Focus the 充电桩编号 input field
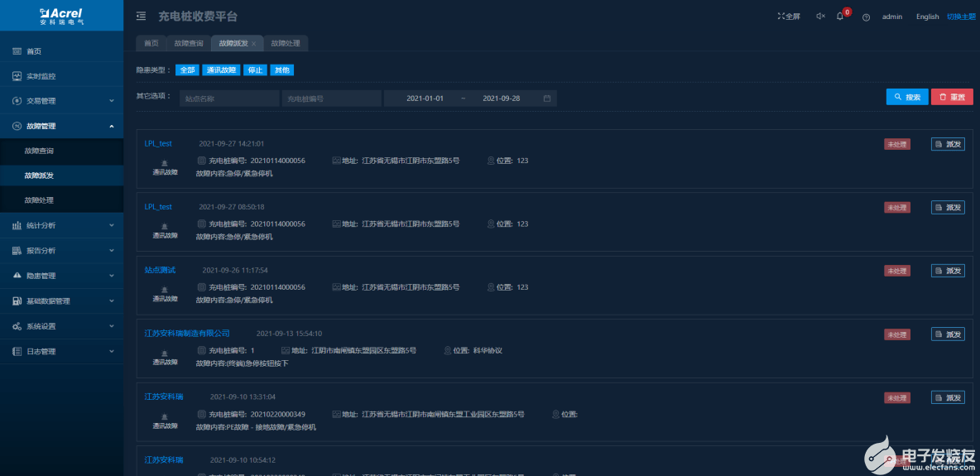 point(331,99)
